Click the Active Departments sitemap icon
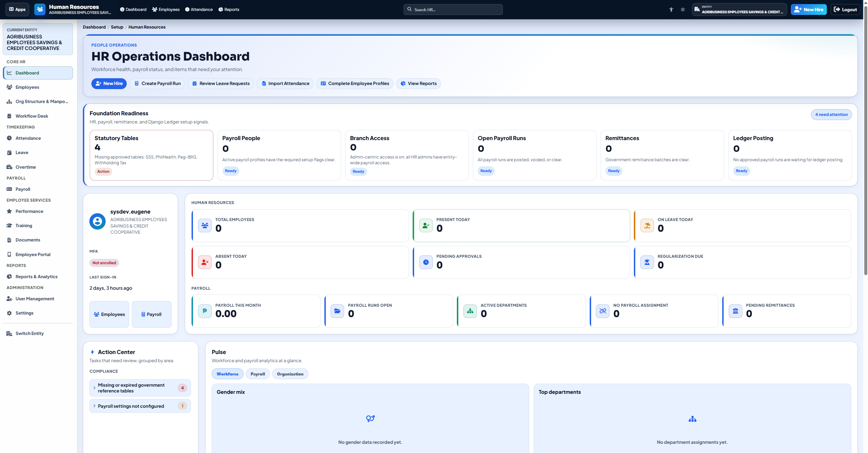Viewport: 868px width, 453px height. point(470,311)
